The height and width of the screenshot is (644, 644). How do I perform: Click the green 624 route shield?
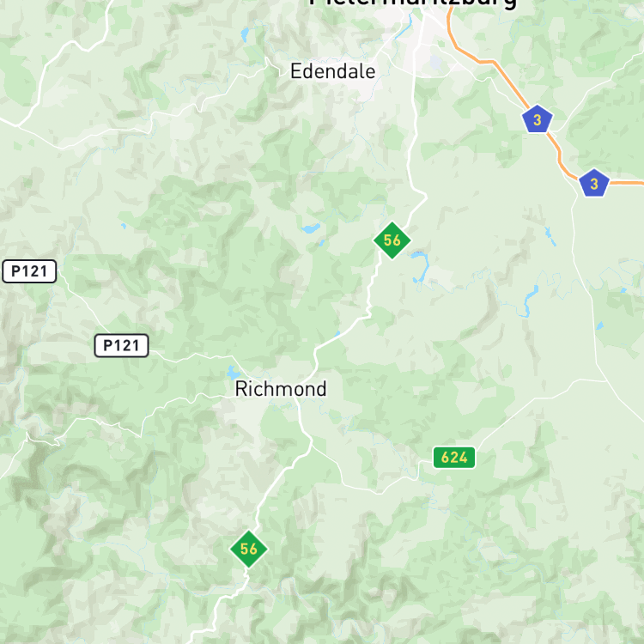click(454, 458)
